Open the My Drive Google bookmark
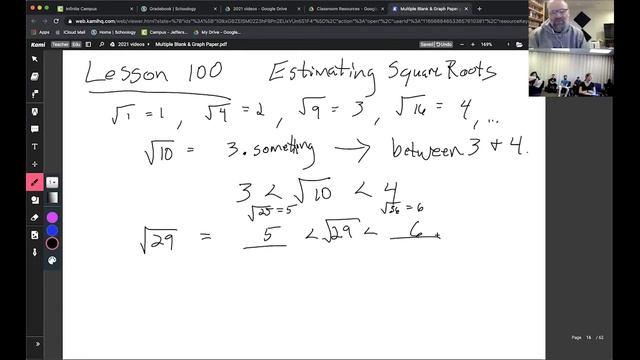The width and height of the screenshot is (640, 360). point(217,32)
